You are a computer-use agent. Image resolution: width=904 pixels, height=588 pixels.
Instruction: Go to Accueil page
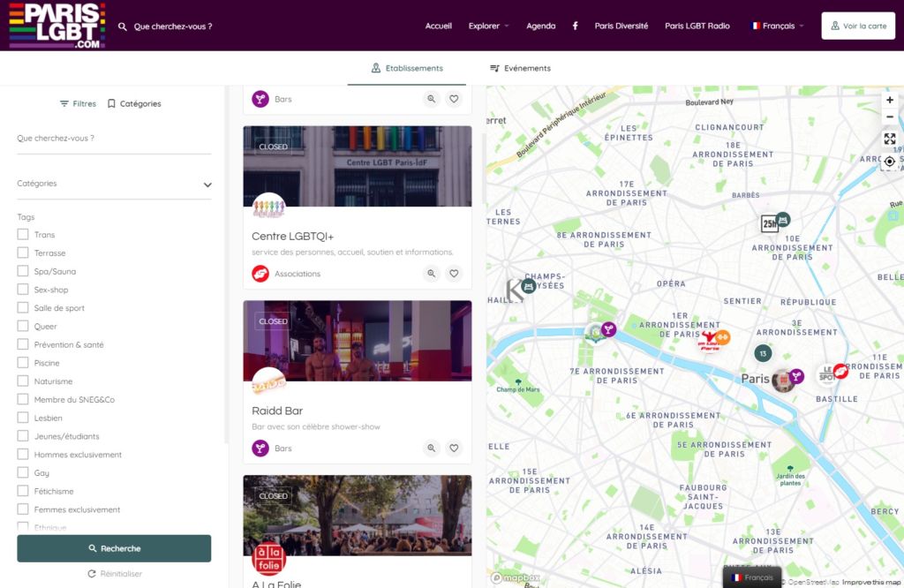click(438, 26)
